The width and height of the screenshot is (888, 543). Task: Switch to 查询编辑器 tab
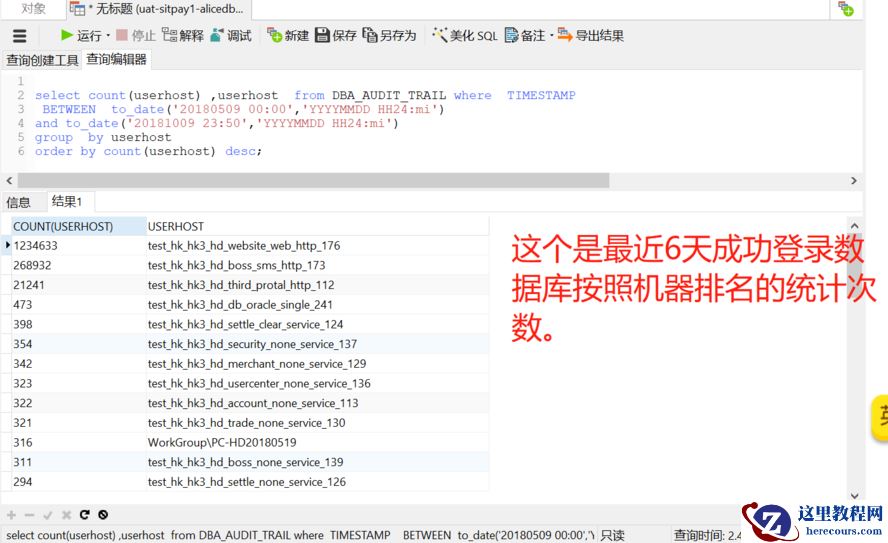coord(116,59)
